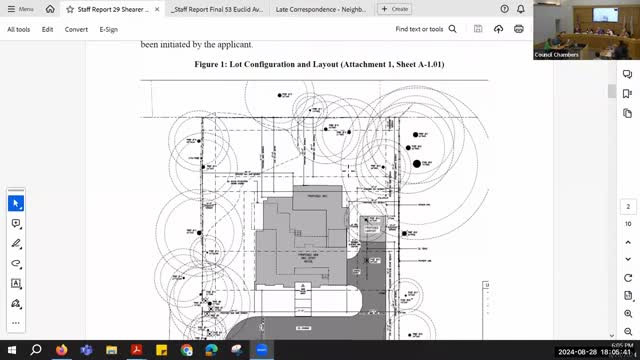640x360 pixels.
Task: Click the Figure 1 Lot Configuration caption
Action: [x=319, y=64]
